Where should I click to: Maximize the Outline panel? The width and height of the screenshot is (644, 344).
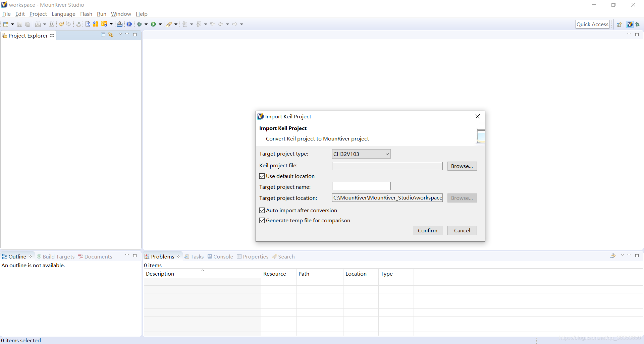(x=135, y=255)
